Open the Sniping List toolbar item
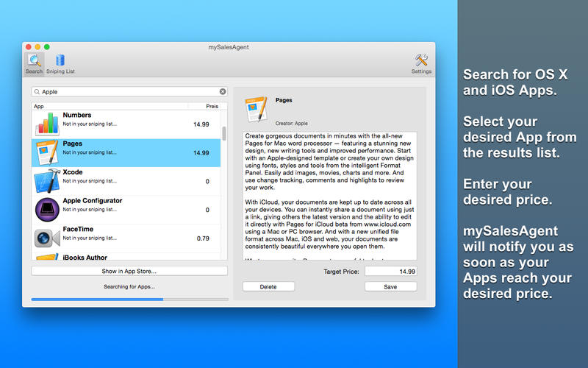Viewport: 588px width, 368px height. [60, 63]
